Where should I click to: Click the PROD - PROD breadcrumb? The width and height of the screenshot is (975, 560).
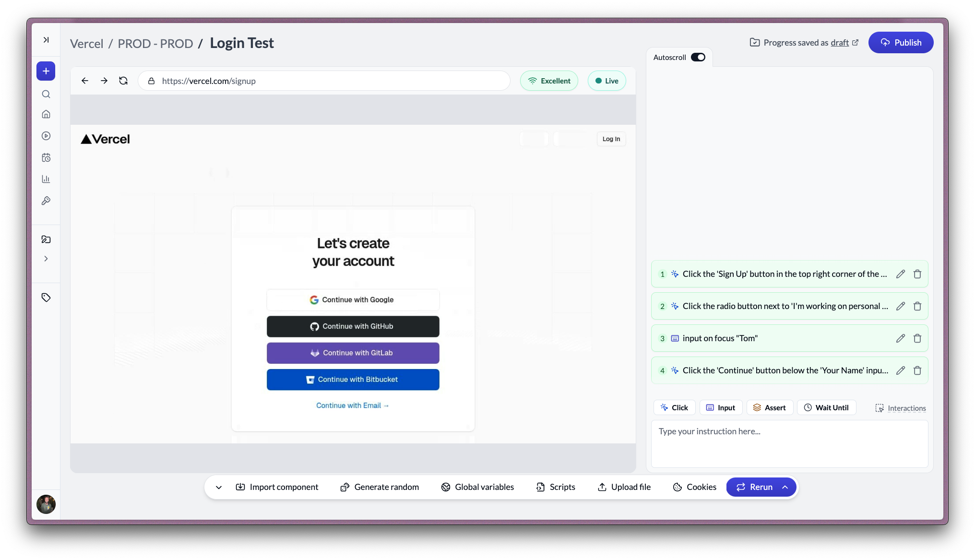155,43
